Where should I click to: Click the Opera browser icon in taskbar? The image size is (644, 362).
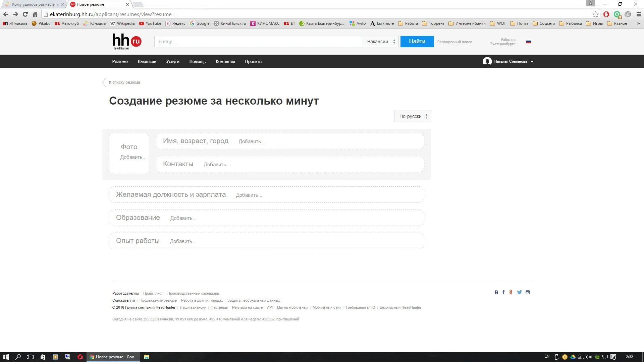[x=79, y=357]
